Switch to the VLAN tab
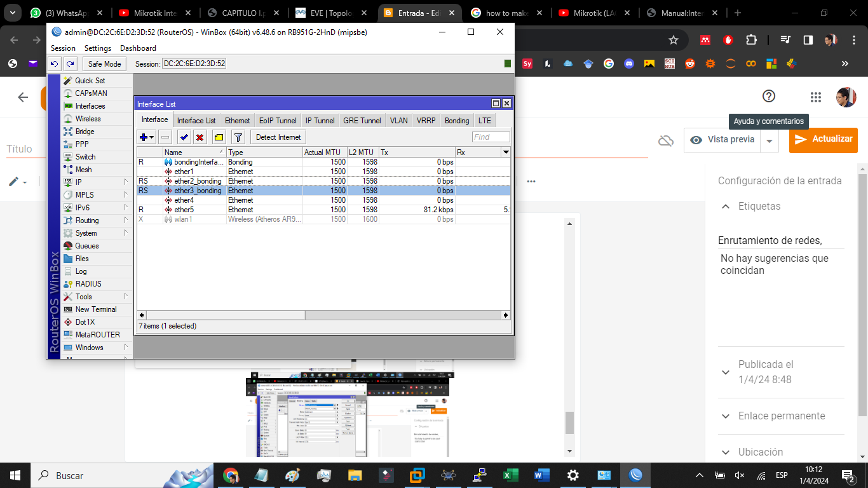The image size is (868, 488). 399,120
